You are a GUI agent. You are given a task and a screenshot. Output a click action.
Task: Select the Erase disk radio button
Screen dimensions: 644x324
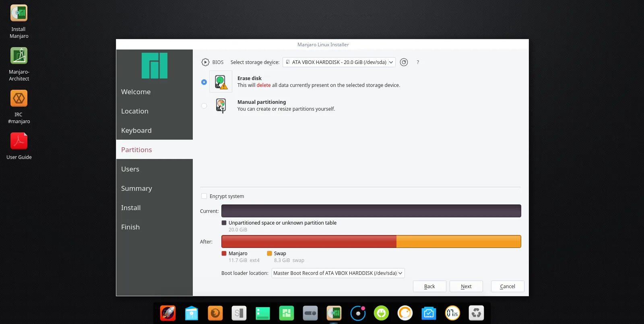pos(204,82)
